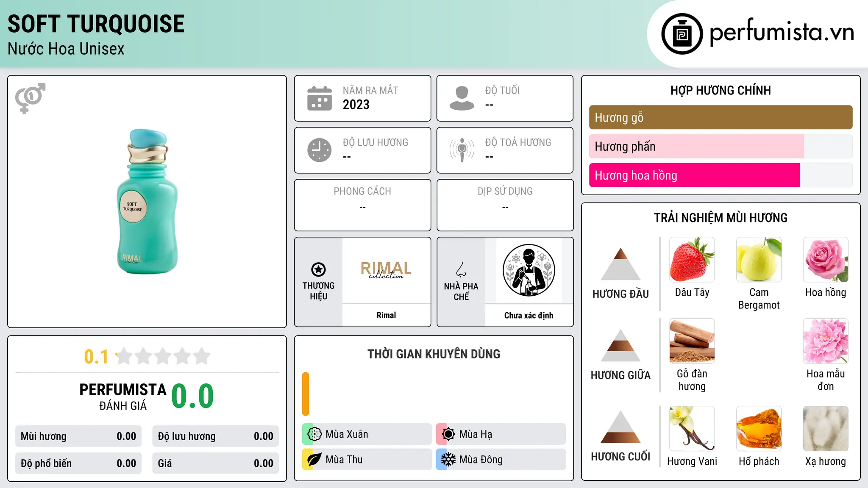The image size is (868, 488).
Task: Open the Cam Bergamot note image
Action: coord(759,260)
